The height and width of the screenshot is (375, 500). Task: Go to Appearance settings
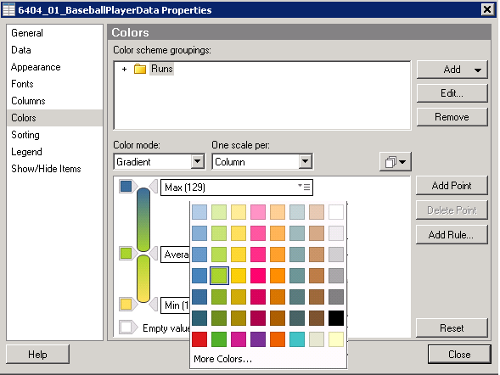(x=36, y=67)
